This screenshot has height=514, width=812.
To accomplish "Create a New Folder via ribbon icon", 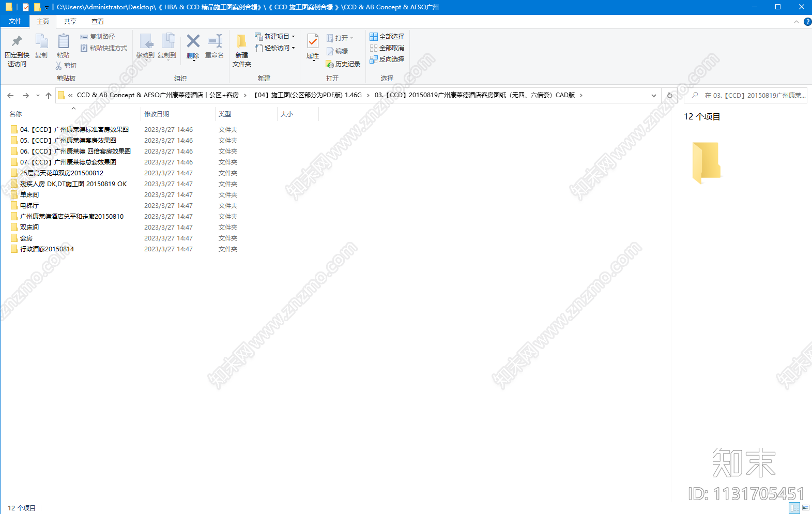I will [x=241, y=41].
